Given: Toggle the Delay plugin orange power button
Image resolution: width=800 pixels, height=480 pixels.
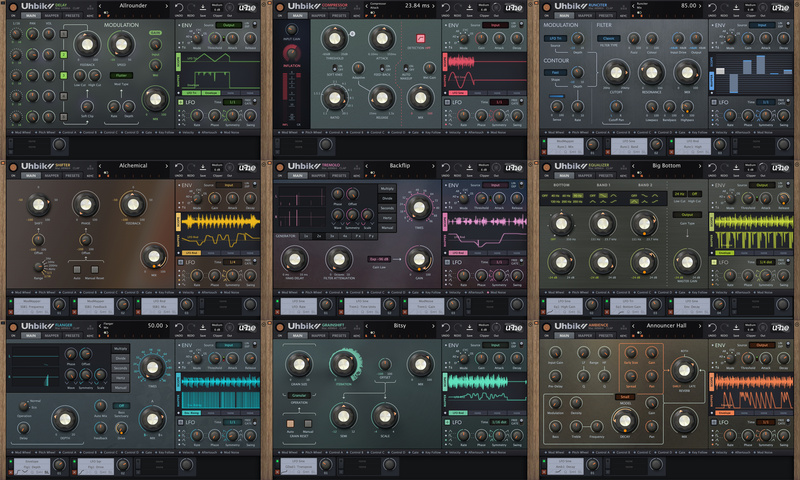Looking at the screenshot, I should (12, 8).
